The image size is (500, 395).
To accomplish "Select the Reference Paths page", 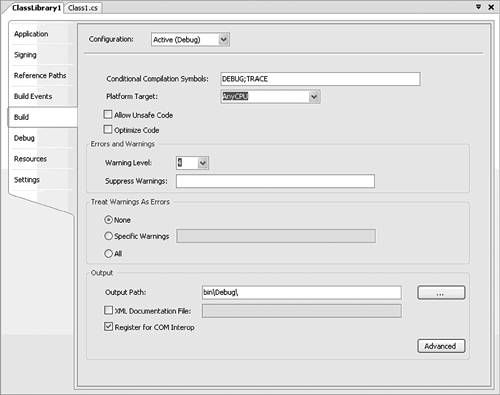I will coord(40,76).
